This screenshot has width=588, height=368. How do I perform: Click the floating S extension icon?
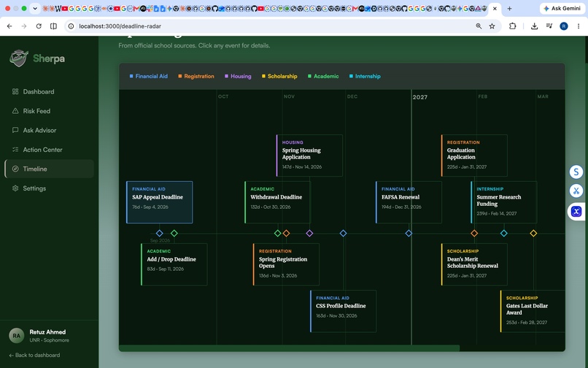(576, 172)
